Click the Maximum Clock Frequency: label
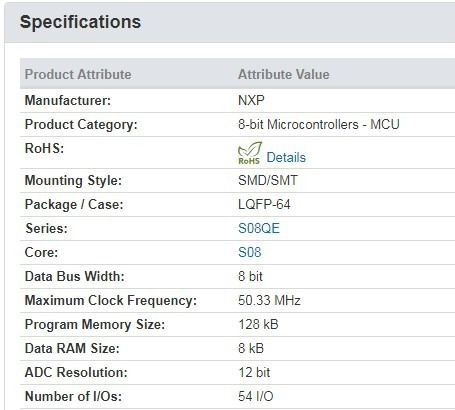 tap(111, 300)
